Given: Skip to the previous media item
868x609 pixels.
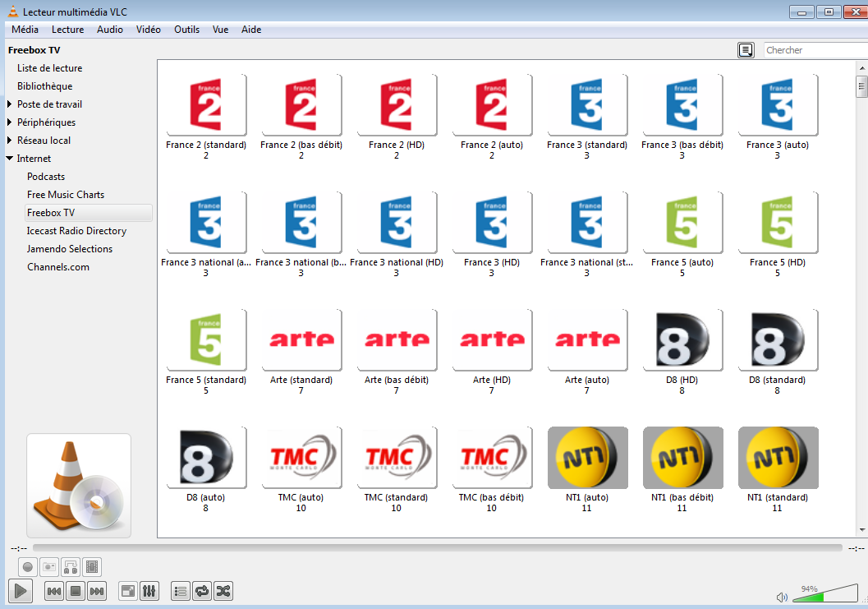Looking at the screenshot, I should click(x=54, y=591).
